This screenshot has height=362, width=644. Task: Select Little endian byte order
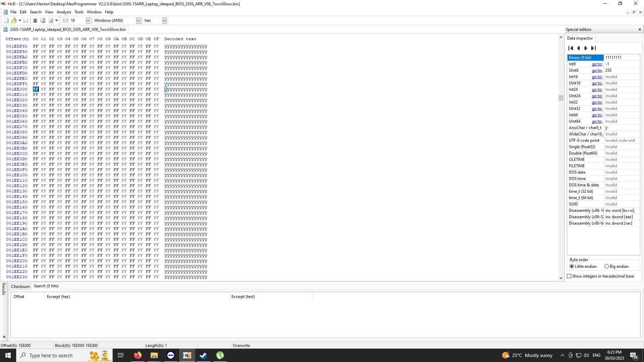tap(572, 266)
